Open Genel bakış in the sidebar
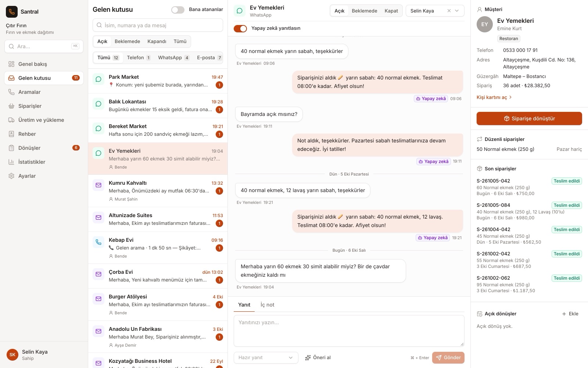This screenshot has height=368, width=588. coord(44,64)
